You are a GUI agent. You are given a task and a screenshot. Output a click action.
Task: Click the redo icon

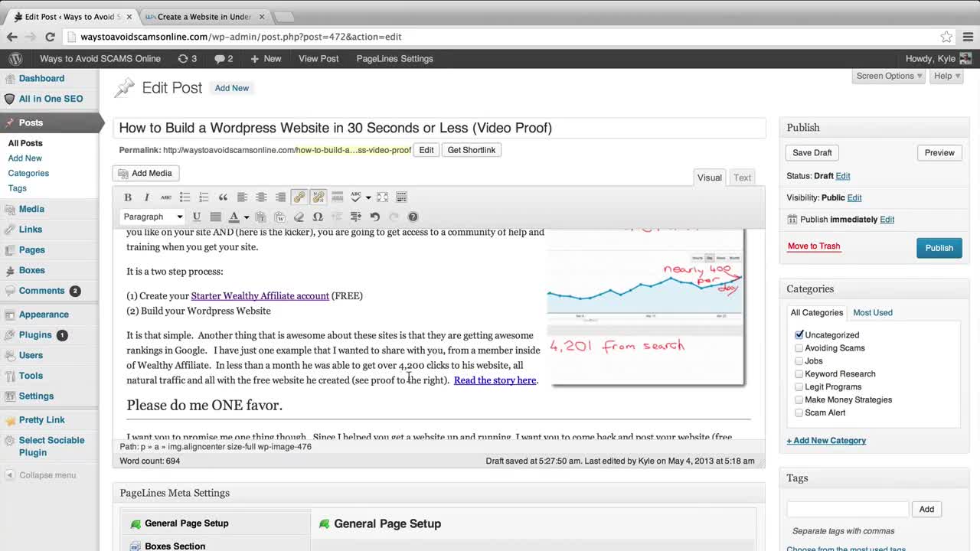pyautogui.click(x=394, y=217)
